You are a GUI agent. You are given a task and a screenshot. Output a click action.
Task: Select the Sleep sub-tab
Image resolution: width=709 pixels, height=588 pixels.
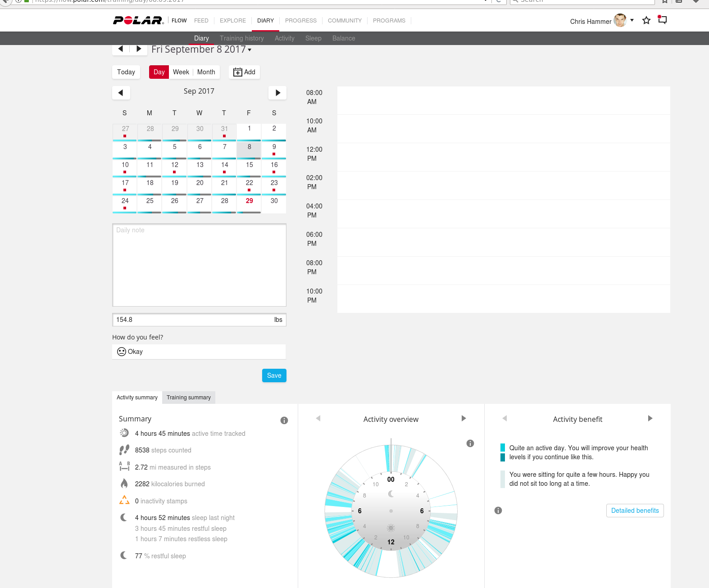314,38
